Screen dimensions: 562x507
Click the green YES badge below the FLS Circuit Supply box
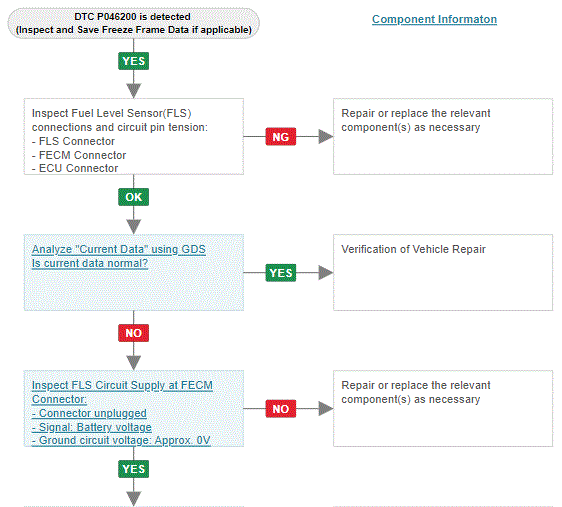133,469
